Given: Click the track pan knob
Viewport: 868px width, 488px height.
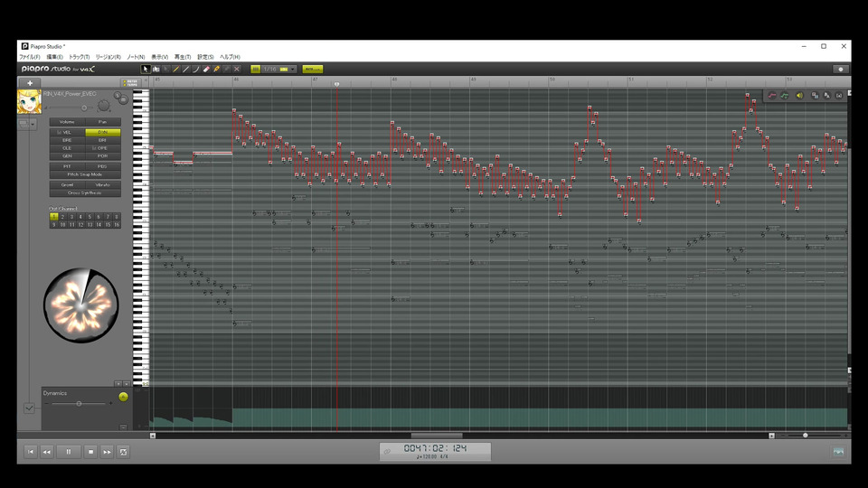Looking at the screenshot, I should click(103, 106).
